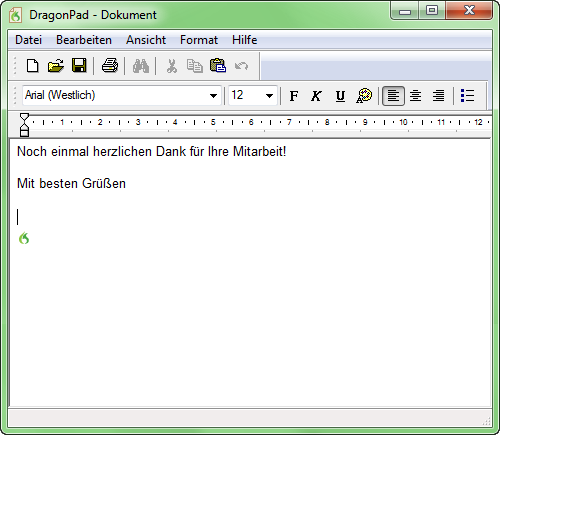Viewport: 588px width, 525px height.
Task: Paste clipboard contents with the paste icon
Action: (x=218, y=66)
